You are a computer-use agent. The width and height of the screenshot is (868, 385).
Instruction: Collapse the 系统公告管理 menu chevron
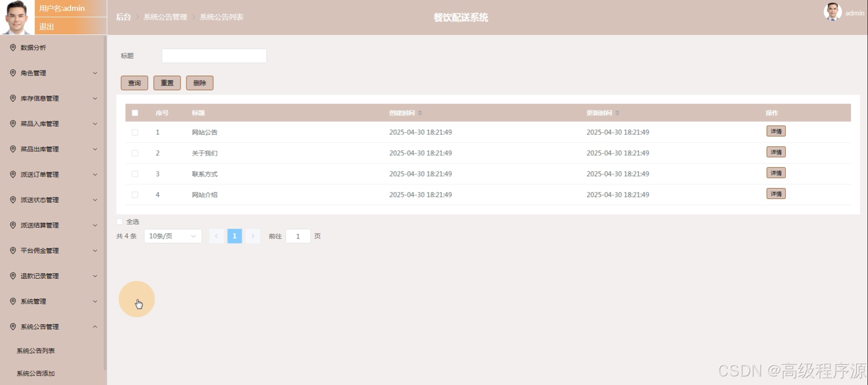(x=95, y=326)
